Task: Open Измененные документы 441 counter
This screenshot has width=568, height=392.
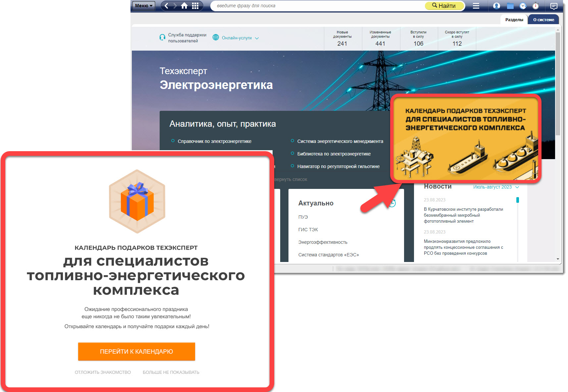Action: [x=381, y=39]
